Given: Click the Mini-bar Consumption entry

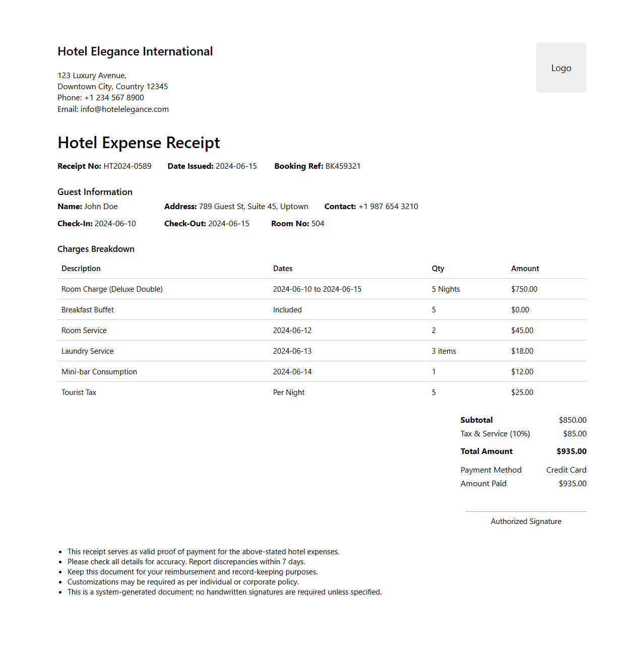Looking at the screenshot, I should coord(99,372).
